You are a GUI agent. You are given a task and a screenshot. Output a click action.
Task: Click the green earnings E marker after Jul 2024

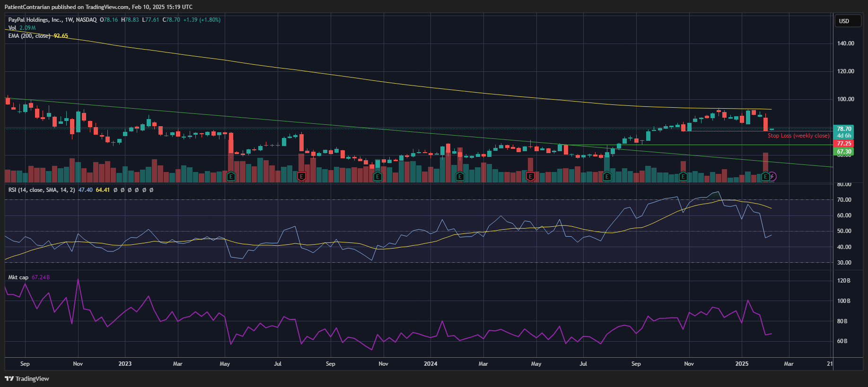[607, 177]
